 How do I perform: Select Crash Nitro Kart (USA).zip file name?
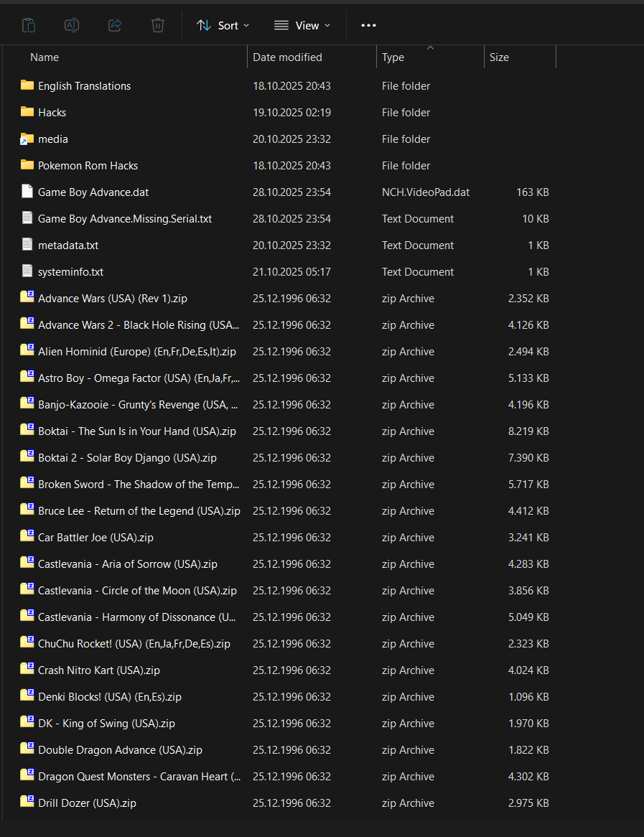pos(99,670)
